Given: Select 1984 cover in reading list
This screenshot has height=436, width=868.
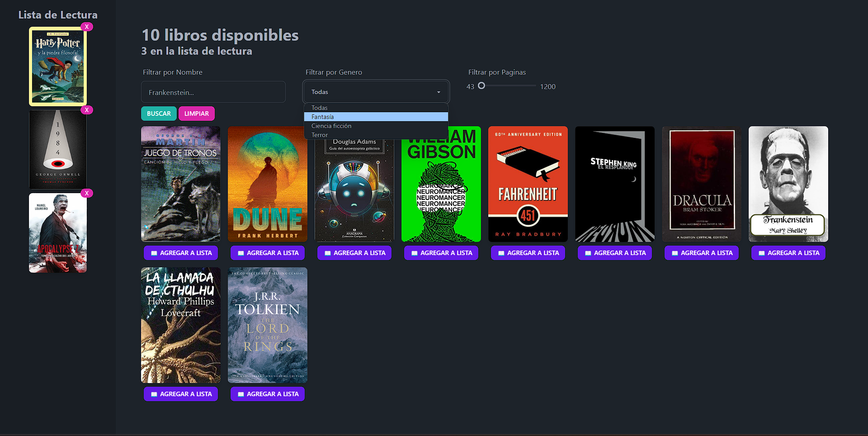Looking at the screenshot, I should click(58, 150).
